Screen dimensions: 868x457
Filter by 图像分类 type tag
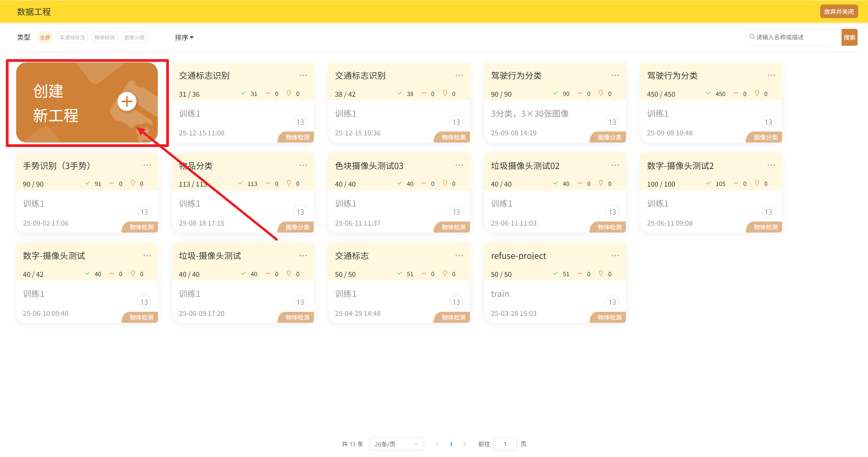[134, 37]
